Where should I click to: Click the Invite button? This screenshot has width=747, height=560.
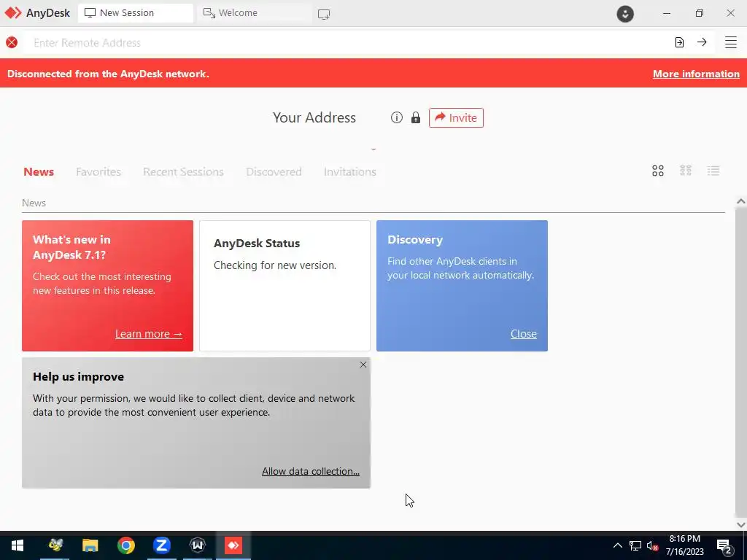coord(456,117)
